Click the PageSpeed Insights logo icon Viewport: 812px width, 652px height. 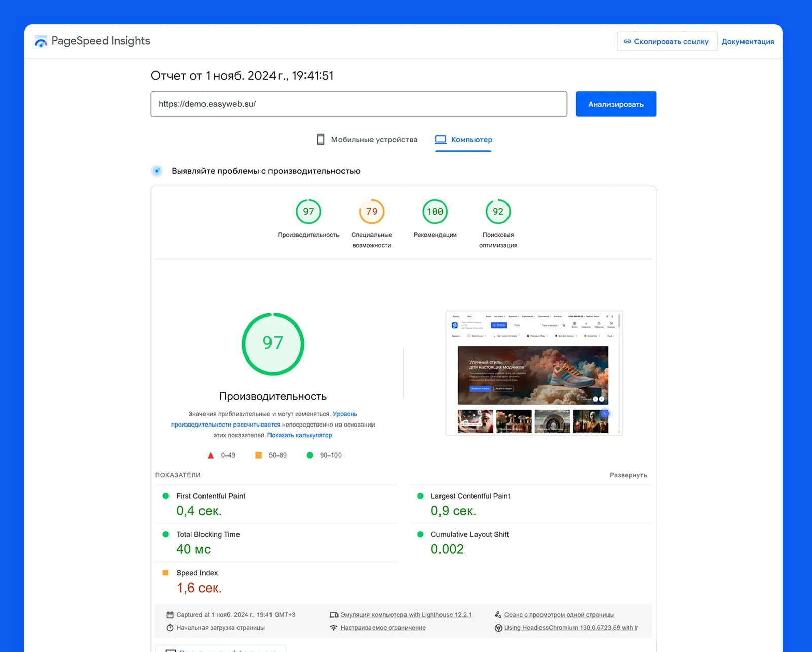pos(41,41)
